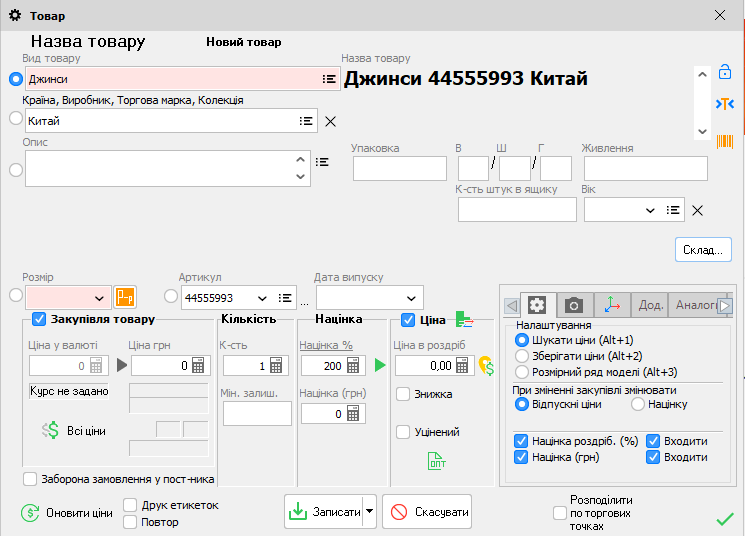
Task: Click the barcode icon on right edge
Action: [725, 141]
